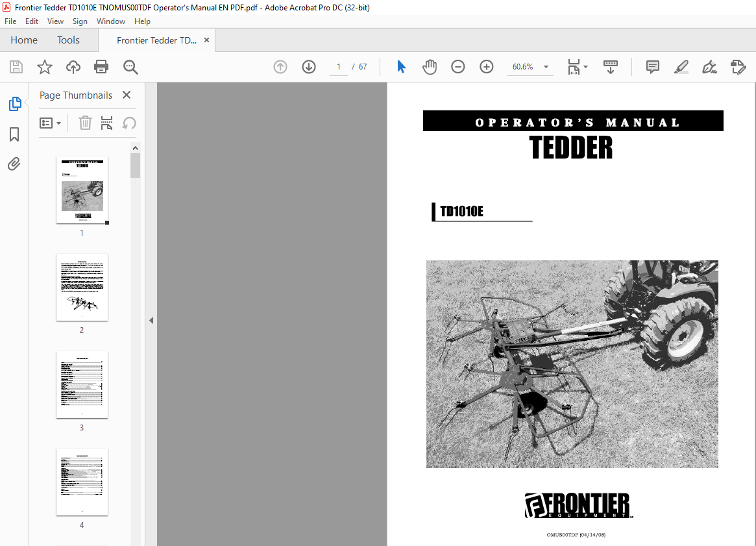Open the Stamp tool icon
This screenshot has height=546, width=756.
(738, 67)
